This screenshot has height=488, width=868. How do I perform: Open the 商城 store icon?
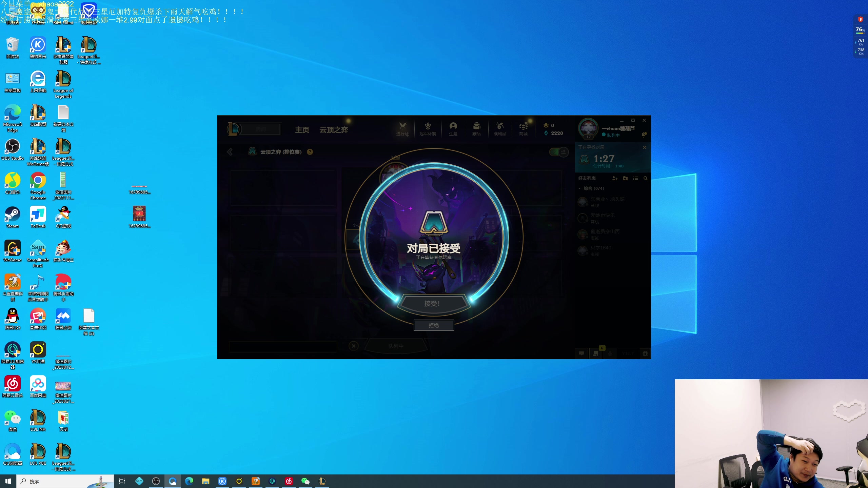coord(524,129)
